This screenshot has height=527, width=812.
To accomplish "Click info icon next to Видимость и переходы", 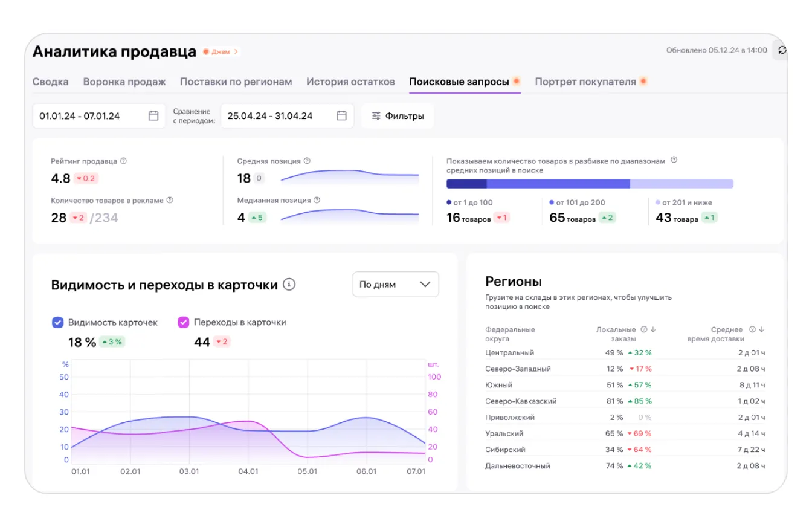I will [289, 285].
